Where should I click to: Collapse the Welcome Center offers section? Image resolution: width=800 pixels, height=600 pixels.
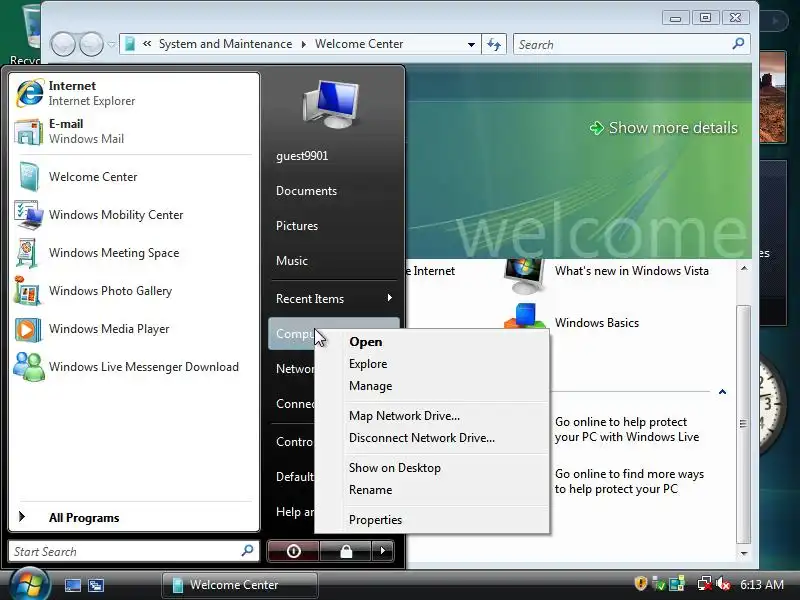[722, 392]
